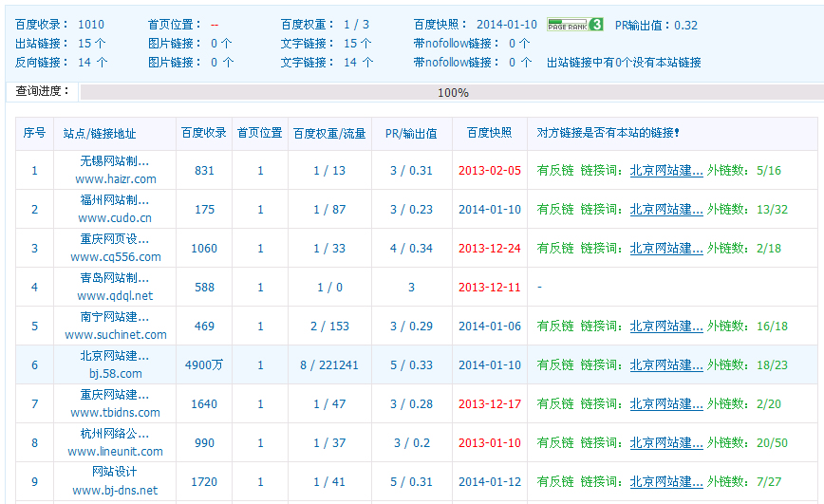
Task: Click the red snapshot date 2013-12-24
Action: coord(490,249)
